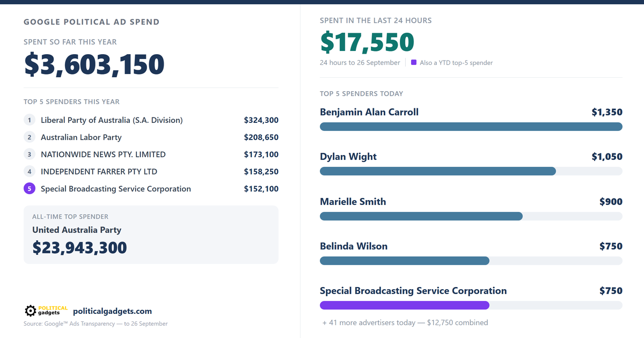Click the rank 1 badge beside Liberal Party
Image resolution: width=644 pixels, height=338 pixels.
tap(30, 120)
